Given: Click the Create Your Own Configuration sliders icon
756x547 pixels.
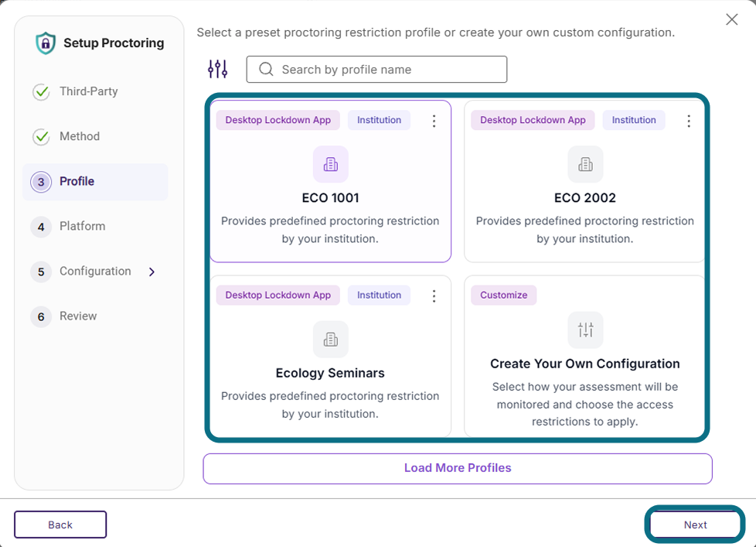Looking at the screenshot, I should point(585,330).
